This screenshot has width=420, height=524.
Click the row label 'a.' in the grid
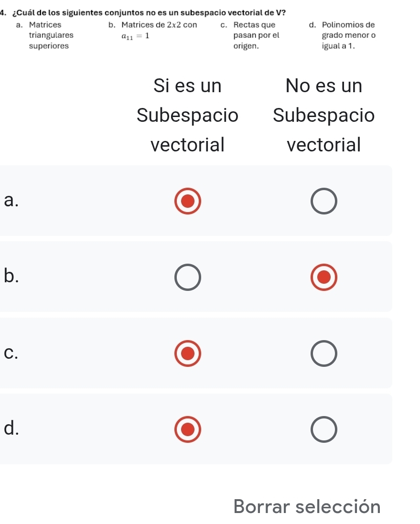[x=11, y=201]
